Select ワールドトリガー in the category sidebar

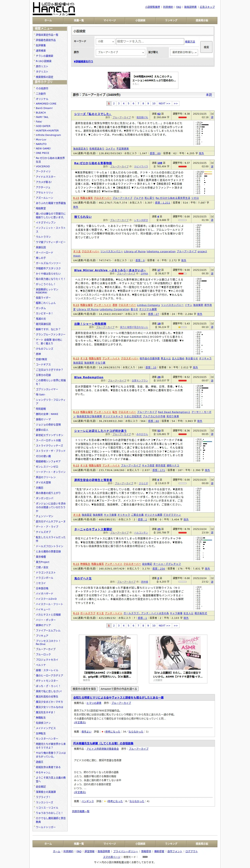[x=46, y=827]
